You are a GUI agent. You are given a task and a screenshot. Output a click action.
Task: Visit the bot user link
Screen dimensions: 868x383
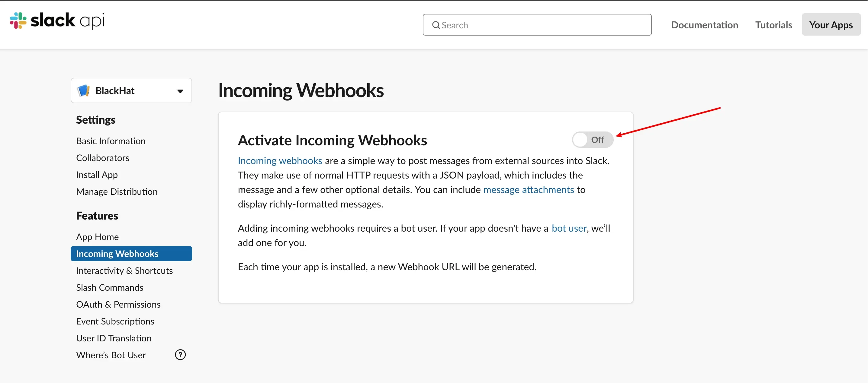pos(569,228)
